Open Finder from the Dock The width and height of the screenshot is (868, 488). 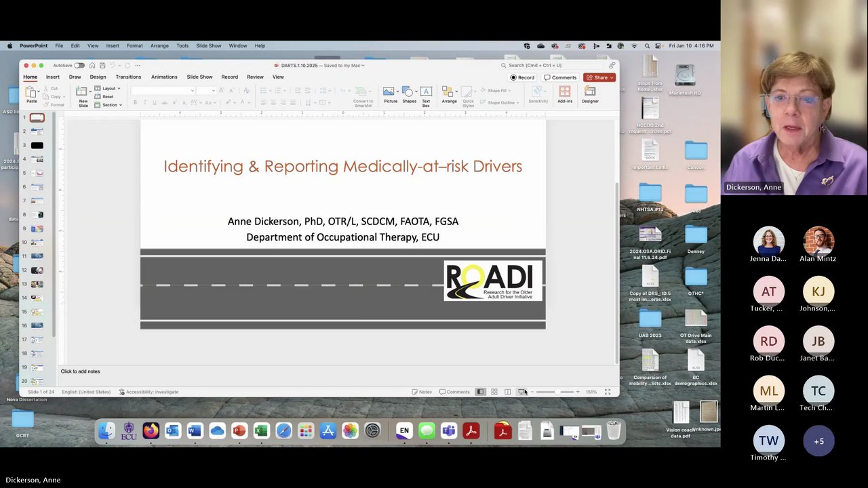[106, 430]
